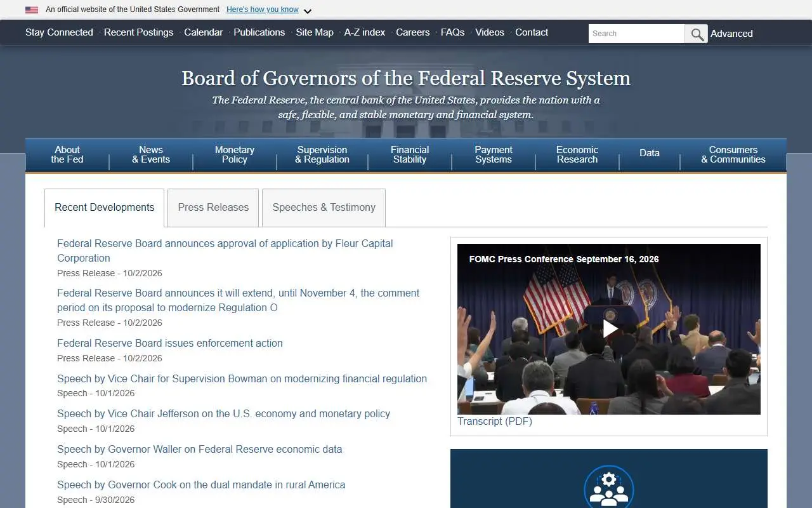Read Governor Cook's rural America speech
Screen dimensions: 812x508
click(201, 485)
